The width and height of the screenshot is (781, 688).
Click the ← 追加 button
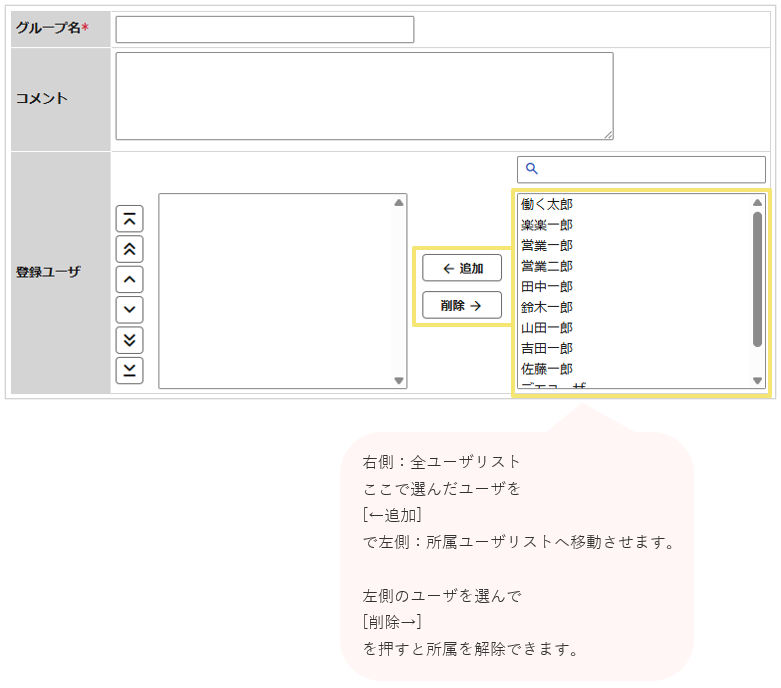(x=462, y=268)
